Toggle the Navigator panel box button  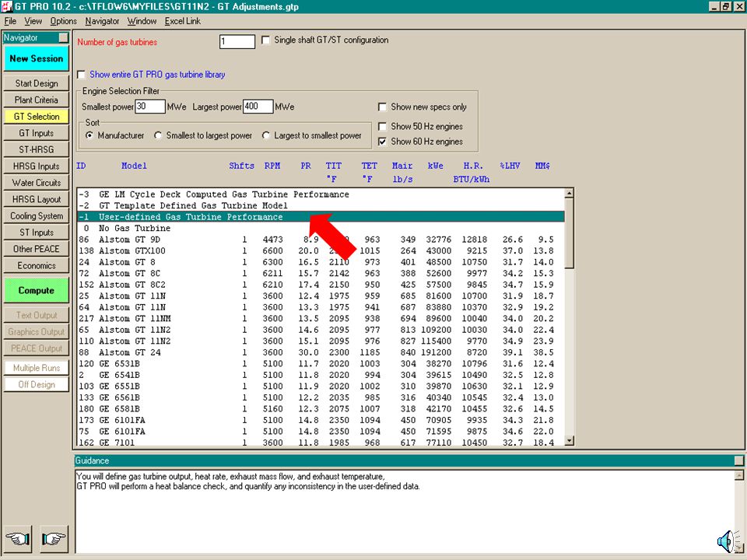click(x=63, y=37)
